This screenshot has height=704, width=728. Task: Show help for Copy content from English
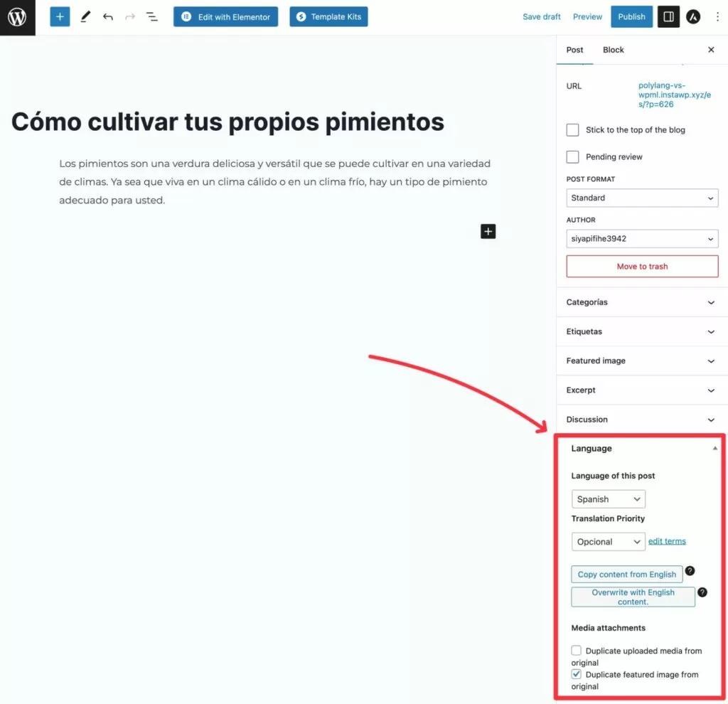tap(690, 571)
